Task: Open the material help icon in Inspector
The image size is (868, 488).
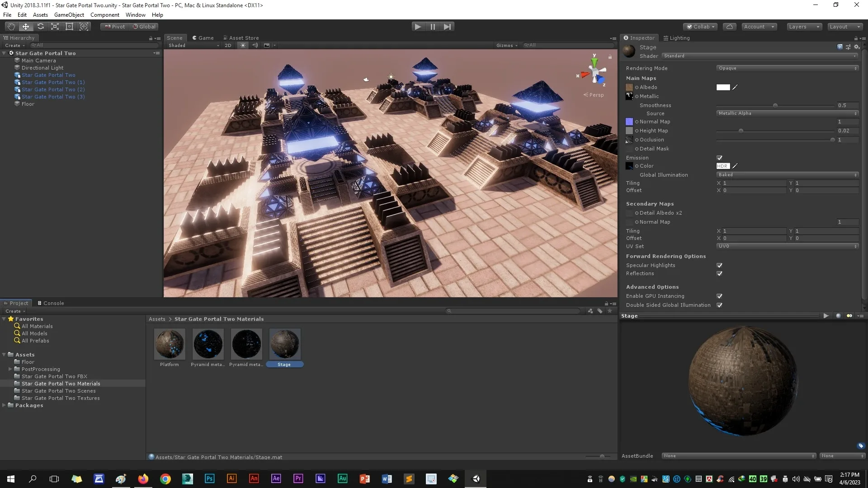Action: click(x=840, y=47)
